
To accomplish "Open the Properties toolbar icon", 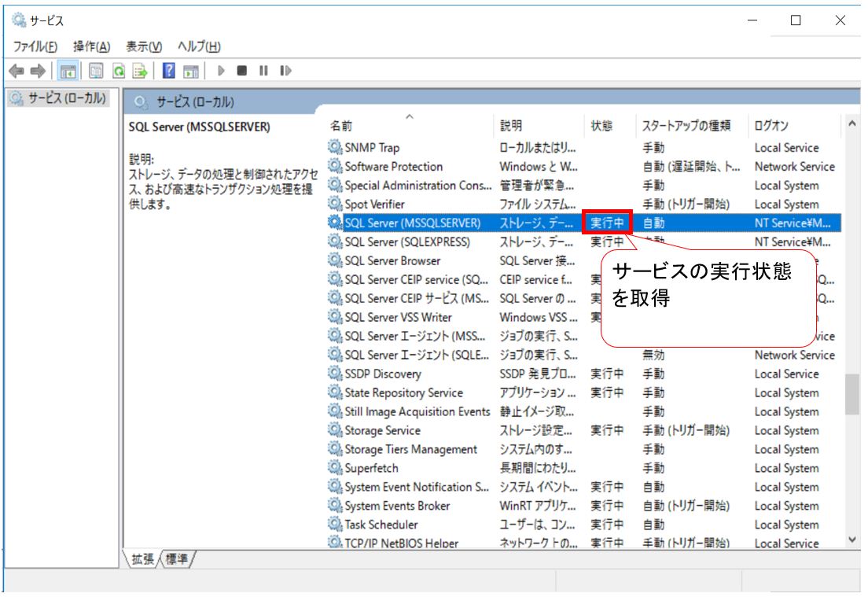I will pyautogui.click(x=97, y=71).
